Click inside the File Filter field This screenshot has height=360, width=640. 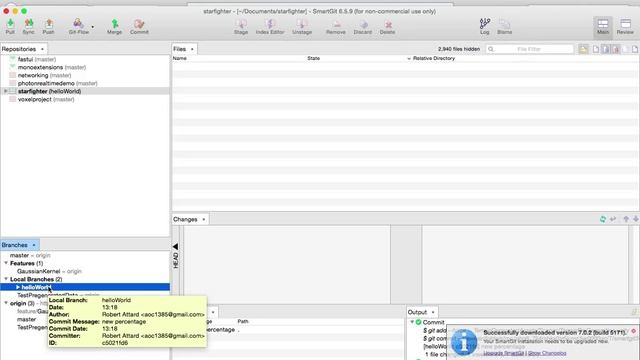point(529,49)
